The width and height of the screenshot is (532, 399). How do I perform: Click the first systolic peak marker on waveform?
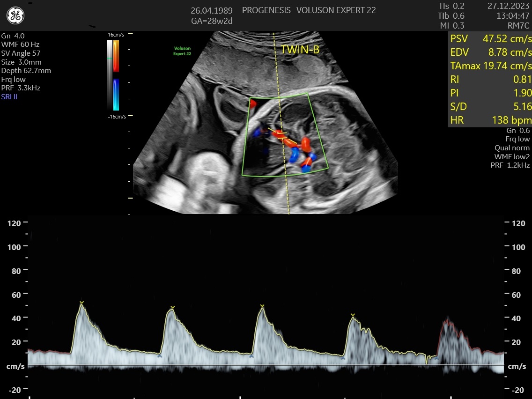point(81,303)
